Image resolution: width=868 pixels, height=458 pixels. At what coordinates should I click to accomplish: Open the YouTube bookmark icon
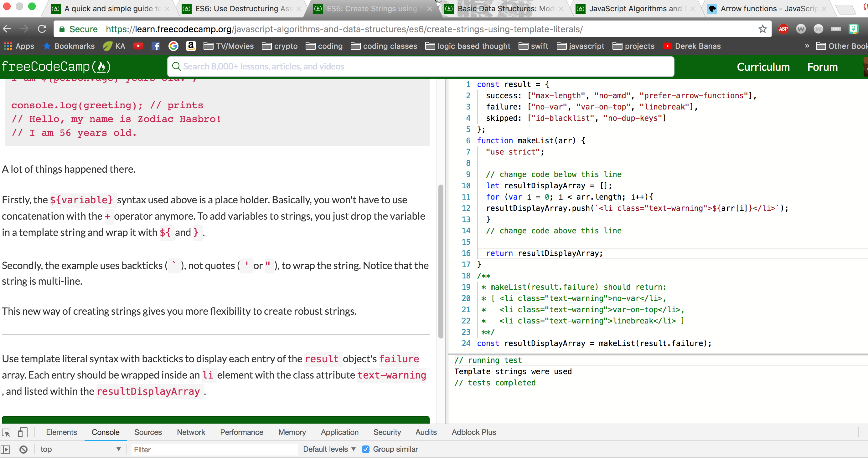tap(138, 46)
